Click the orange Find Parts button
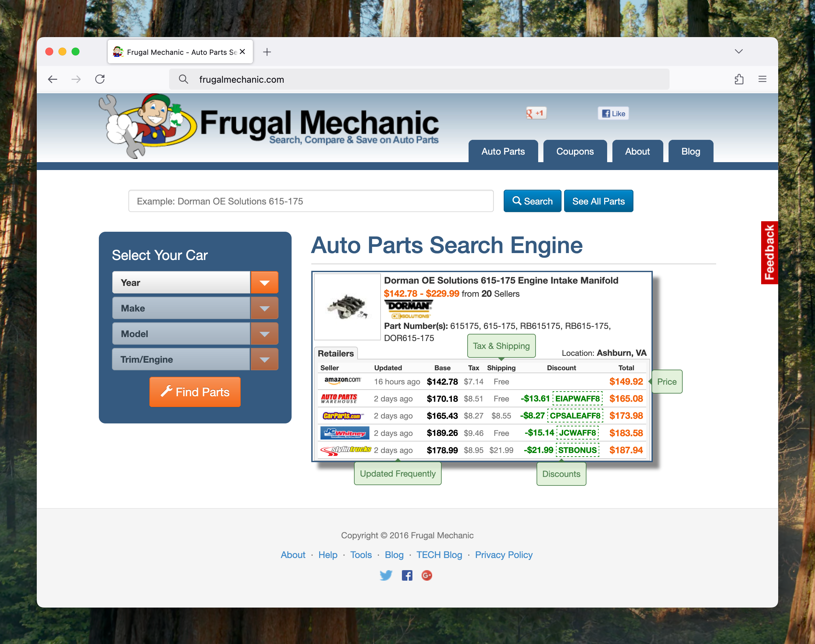Image resolution: width=815 pixels, height=644 pixels. (x=195, y=392)
